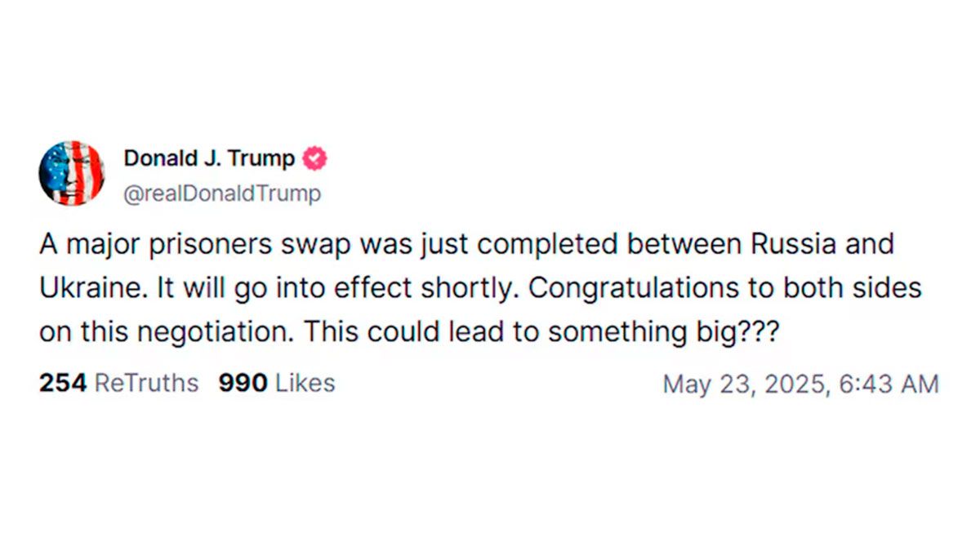This screenshot has width=980, height=551.
Task: Click the first line of the post text
Action: (465, 244)
